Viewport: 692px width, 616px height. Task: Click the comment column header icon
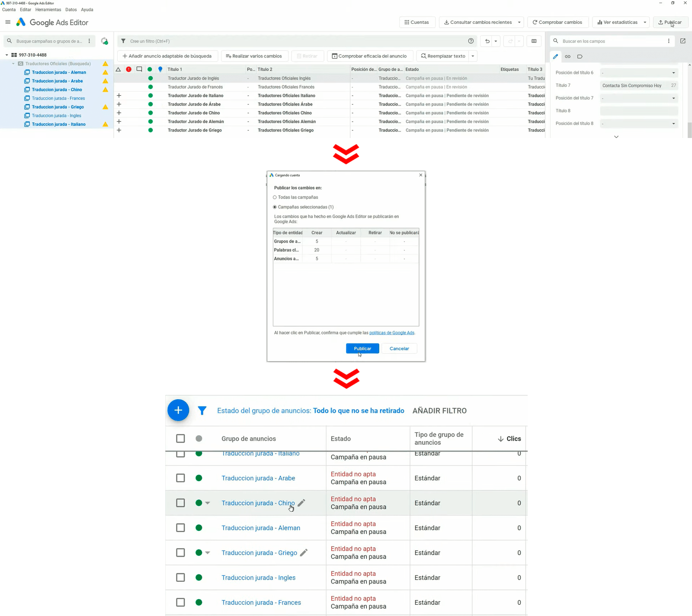pyautogui.click(x=139, y=69)
